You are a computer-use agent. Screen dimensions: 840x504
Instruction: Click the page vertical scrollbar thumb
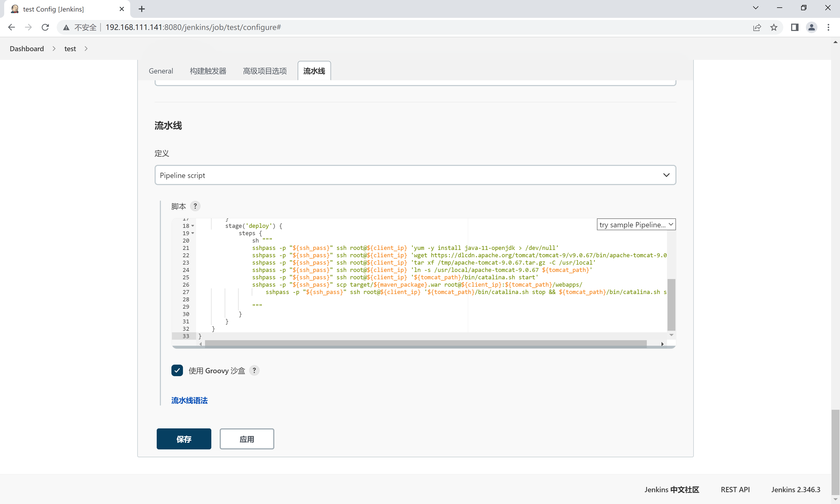click(x=835, y=452)
